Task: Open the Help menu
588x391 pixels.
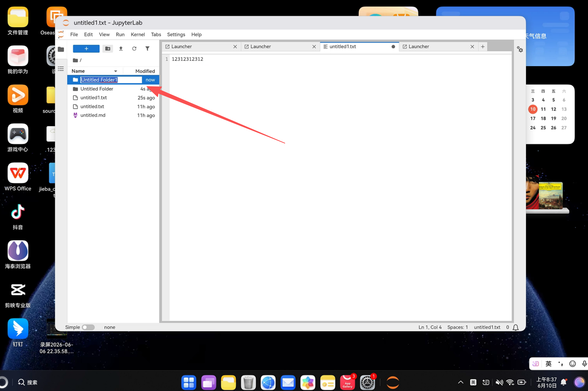Action: [x=196, y=34]
